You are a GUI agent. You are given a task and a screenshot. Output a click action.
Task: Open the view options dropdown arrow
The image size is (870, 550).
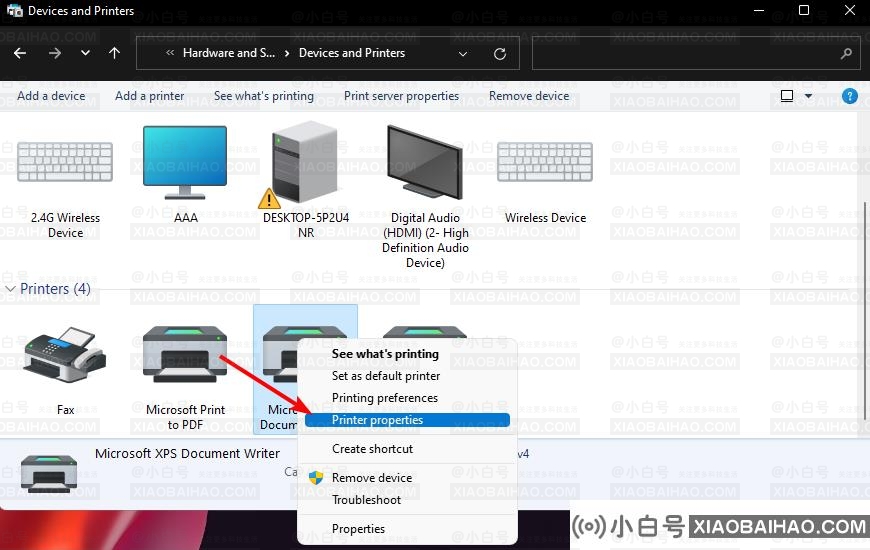808,96
